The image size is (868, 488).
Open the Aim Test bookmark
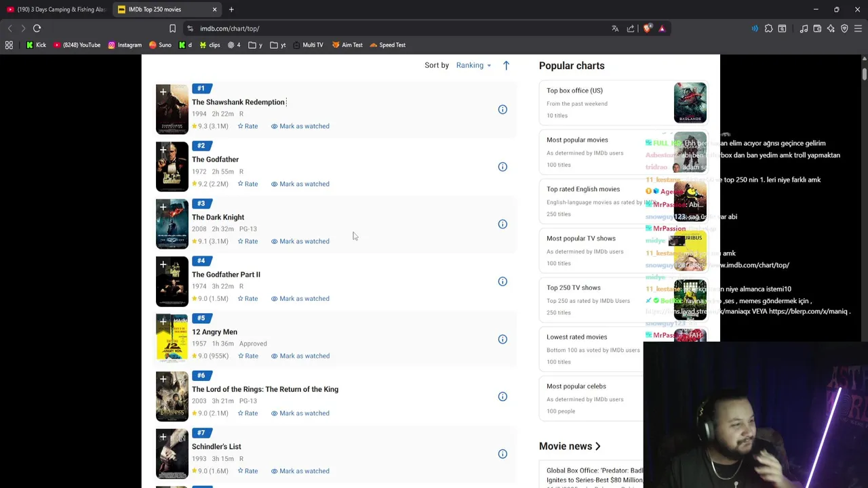click(347, 45)
